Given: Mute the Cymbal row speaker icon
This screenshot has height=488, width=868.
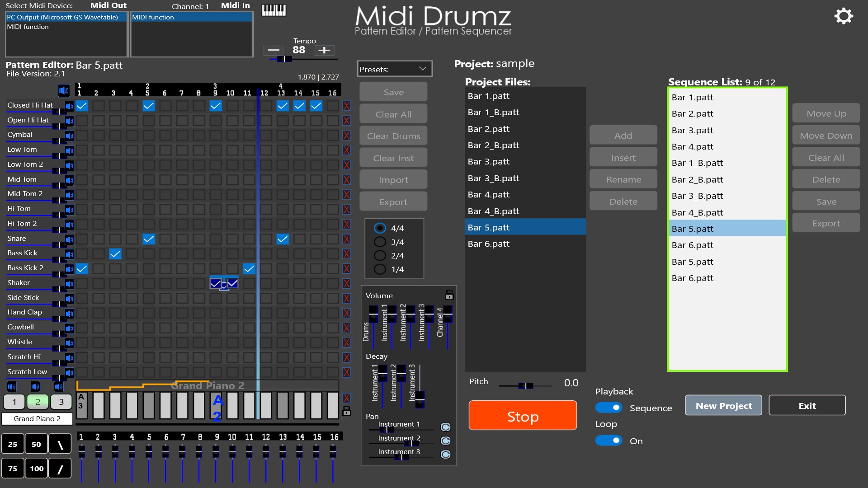Looking at the screenshot, I should point(69,136).
